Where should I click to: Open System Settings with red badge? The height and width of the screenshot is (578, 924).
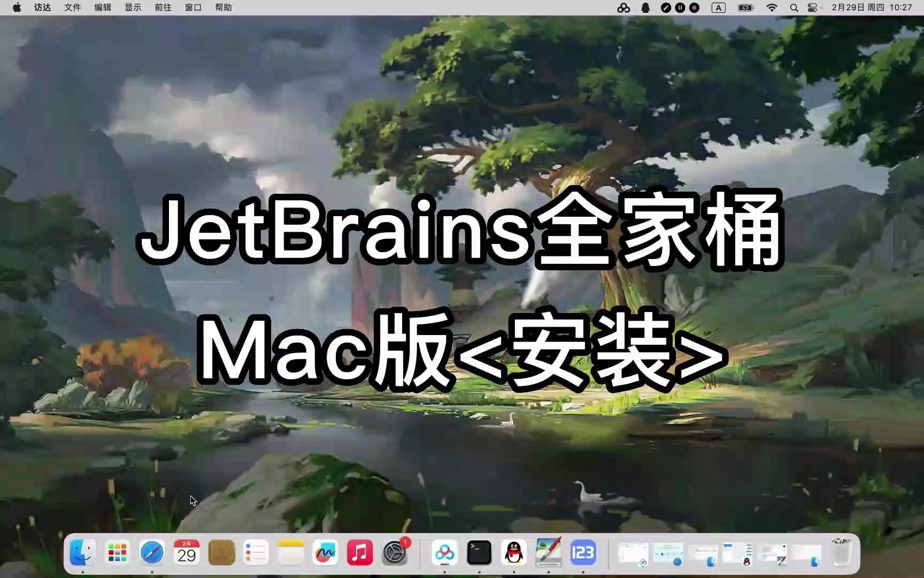[395, 552]
